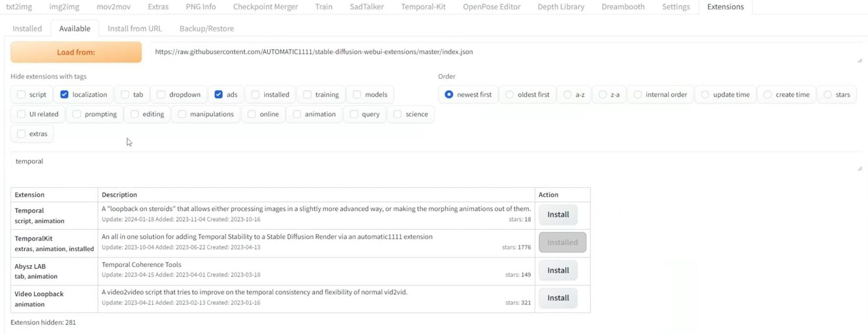Uncheck the localization tag checkbox

pos(64,95)
